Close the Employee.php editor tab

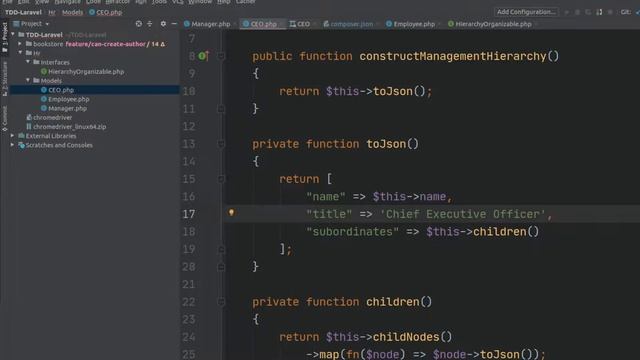(x=439, y=24)
